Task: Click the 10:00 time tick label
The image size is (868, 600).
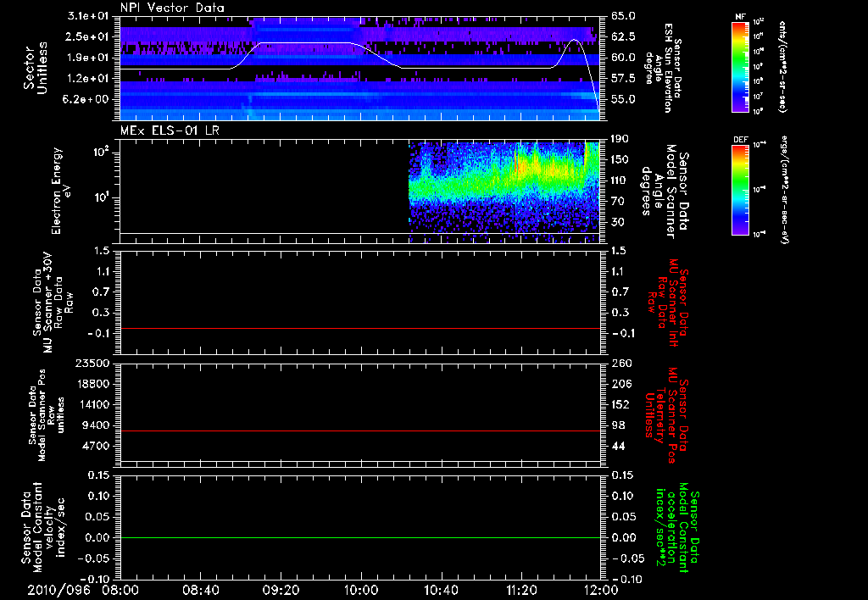Action: [x=361, y=589]
